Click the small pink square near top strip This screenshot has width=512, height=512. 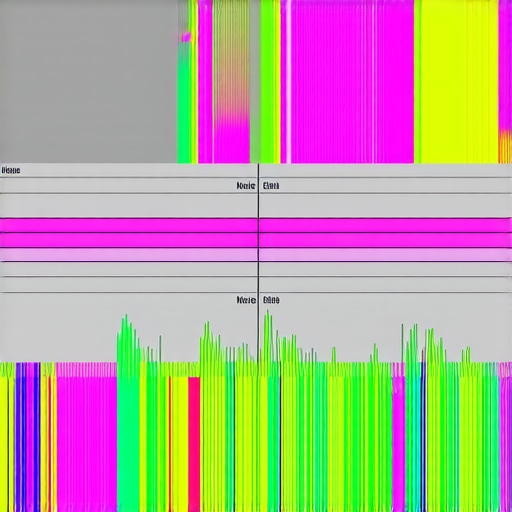click(x=186, y=37)
